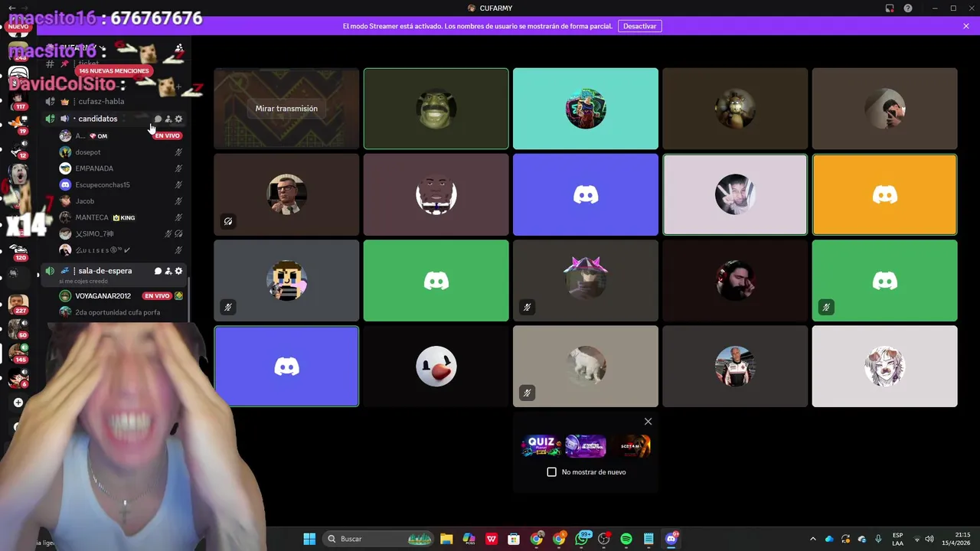Invite people to sala-de-espera channel
This screenshot has height=551, width=980.
(168, 271)
